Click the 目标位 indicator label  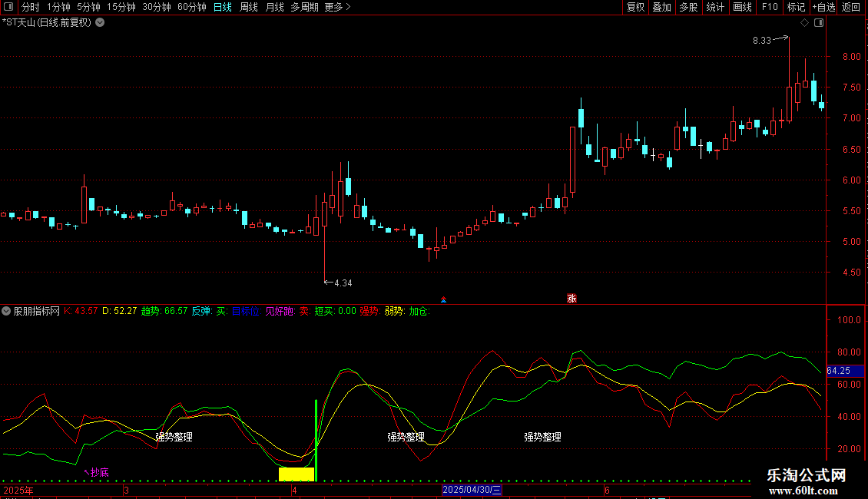247,311
